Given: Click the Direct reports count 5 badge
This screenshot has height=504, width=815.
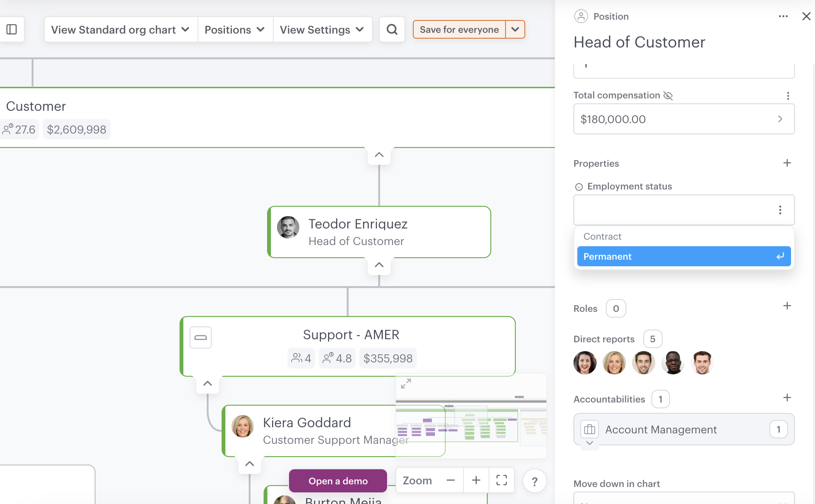Looking at the screenshot, I should tap(653, 339).
